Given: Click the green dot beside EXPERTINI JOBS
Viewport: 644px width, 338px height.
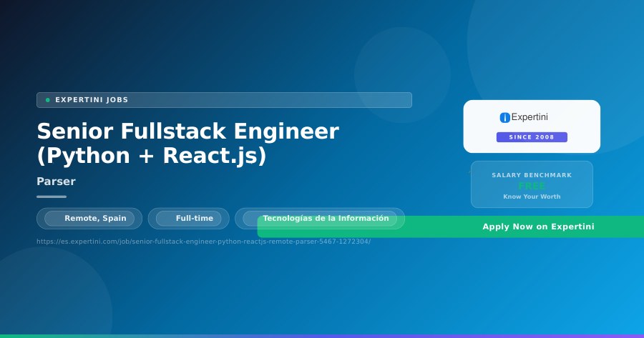Looking at the screenshot, I should (x=48, y=100).
